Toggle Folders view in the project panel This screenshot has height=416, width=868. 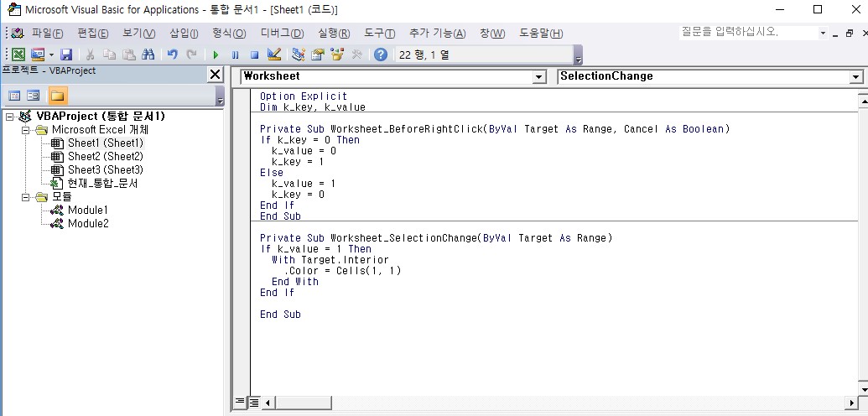[x=57, y=95]
